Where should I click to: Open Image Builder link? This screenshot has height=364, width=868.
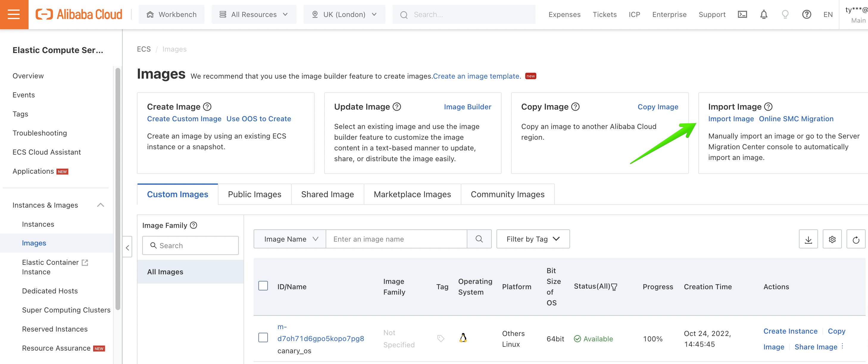pos(467,107)
